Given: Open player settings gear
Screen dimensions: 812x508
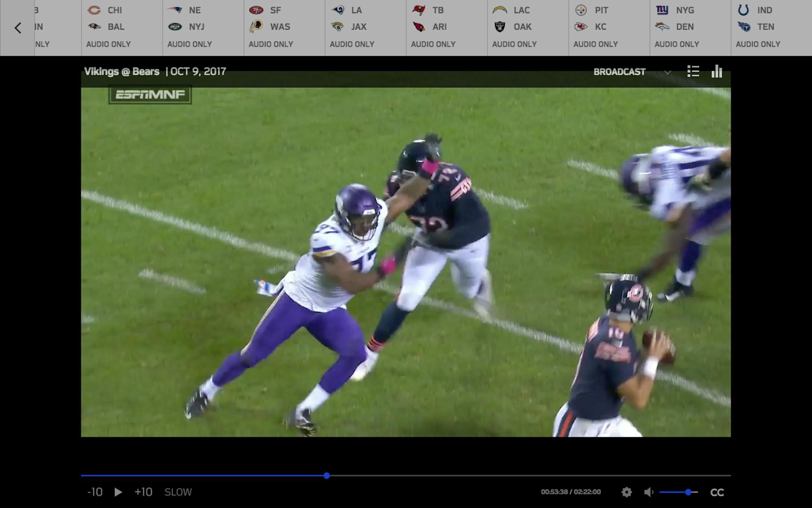Looking at the screenshot, I should point(626,492).
